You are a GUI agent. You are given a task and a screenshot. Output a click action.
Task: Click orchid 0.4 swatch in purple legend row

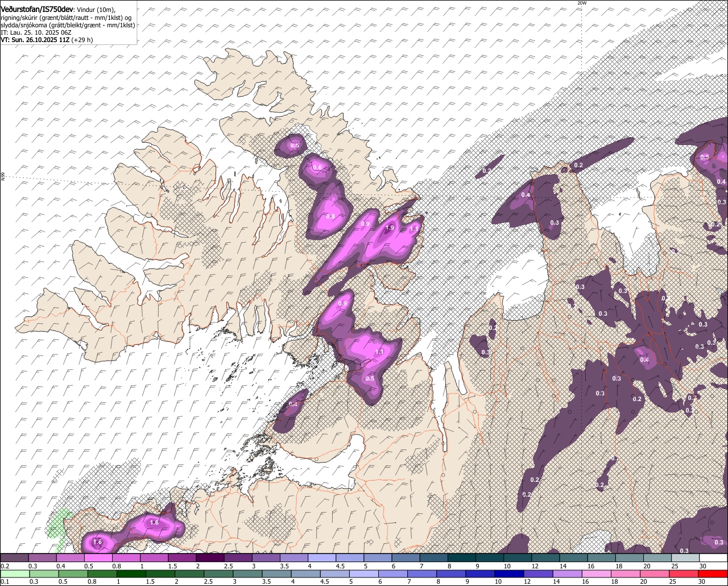point(70,558)
